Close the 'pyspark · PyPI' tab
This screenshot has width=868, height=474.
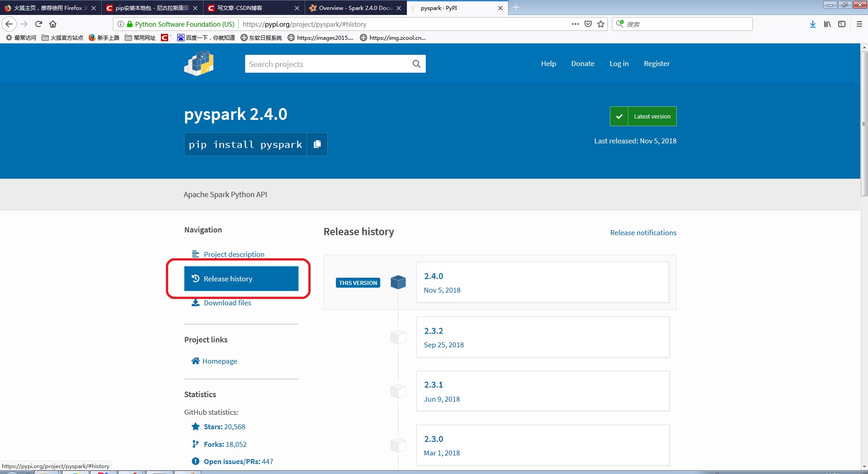500,8
